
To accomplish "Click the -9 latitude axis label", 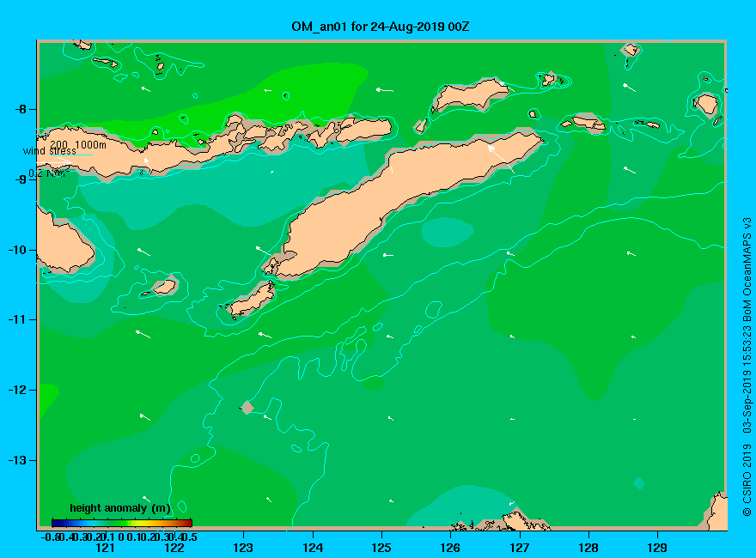I will [21, 179].
